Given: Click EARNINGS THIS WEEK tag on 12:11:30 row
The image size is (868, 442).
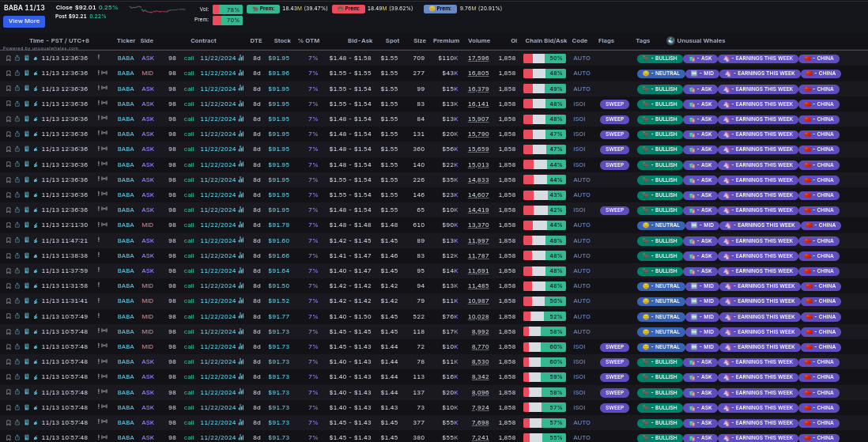Looking at the screenshot, I should [760, 225].
